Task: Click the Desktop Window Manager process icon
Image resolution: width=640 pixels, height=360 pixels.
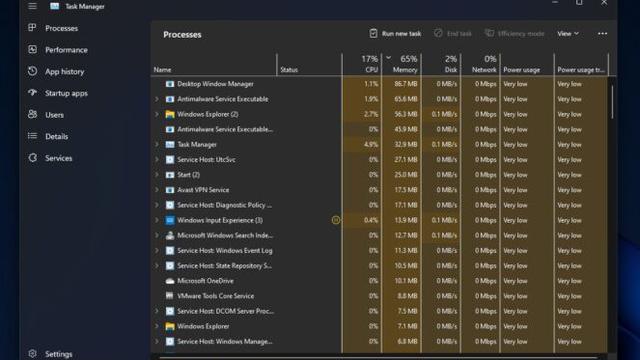Action: 170,84
